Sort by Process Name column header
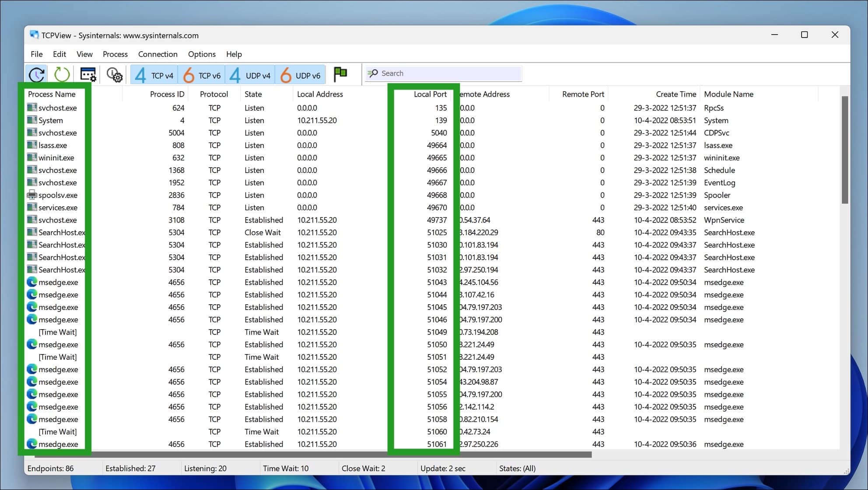The width and height of the screenshot is (868, 490). pyautogui.click(x=52, y=94)
